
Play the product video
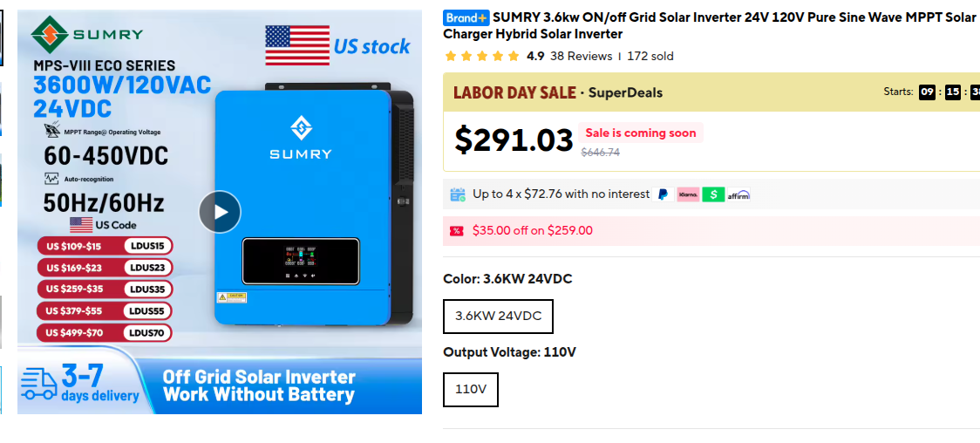click(x=220, y=212)
